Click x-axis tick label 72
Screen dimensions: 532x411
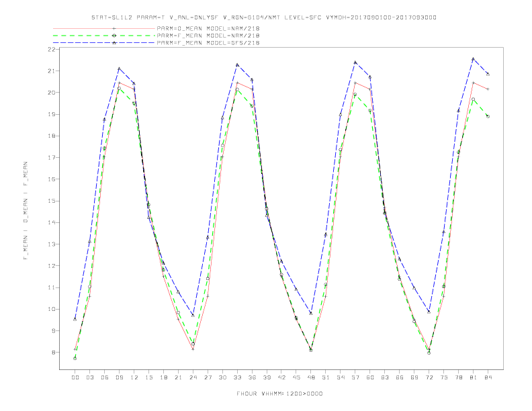(x=429, y=377)
